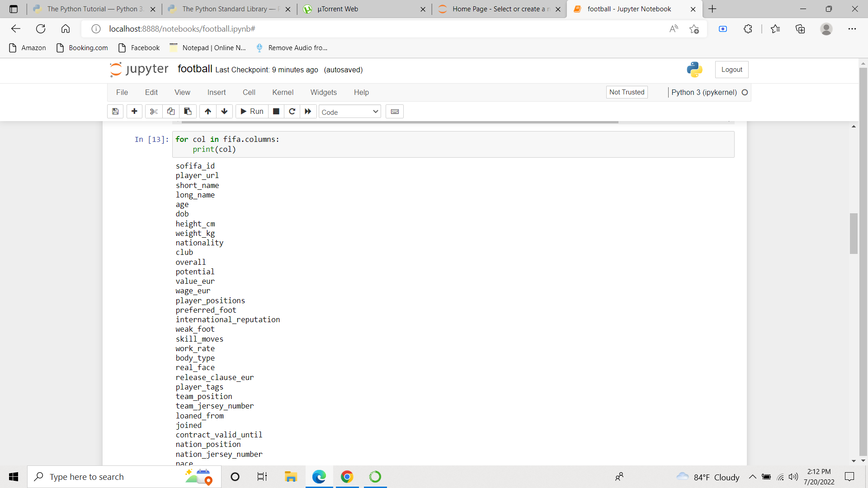This screenshot has height=488, width=868.
Task: Move the selected cell down
Action: pos(224,112)
